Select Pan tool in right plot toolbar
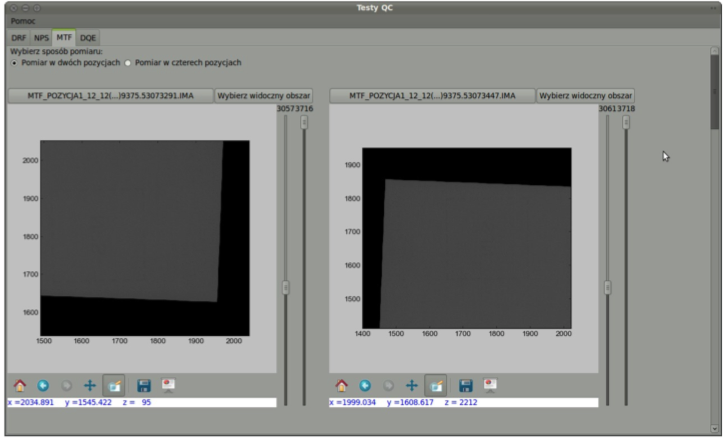The image size is (724, 438). 411,384
